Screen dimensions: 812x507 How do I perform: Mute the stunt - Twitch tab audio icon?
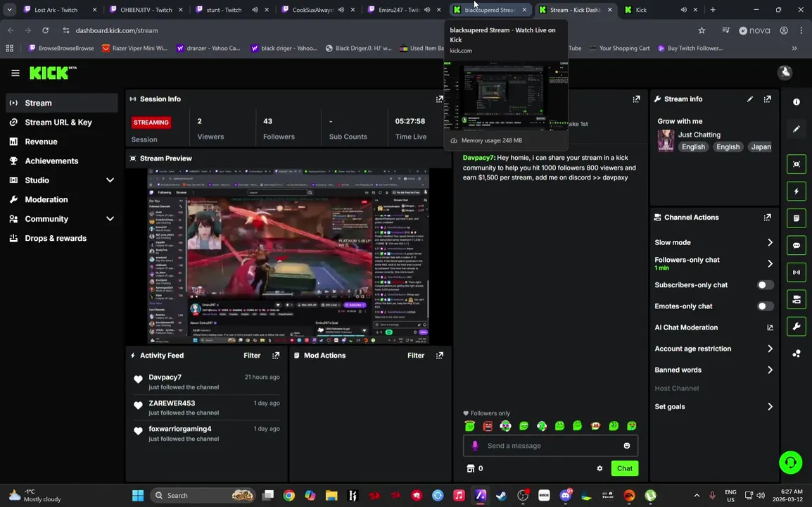point(255,10)
